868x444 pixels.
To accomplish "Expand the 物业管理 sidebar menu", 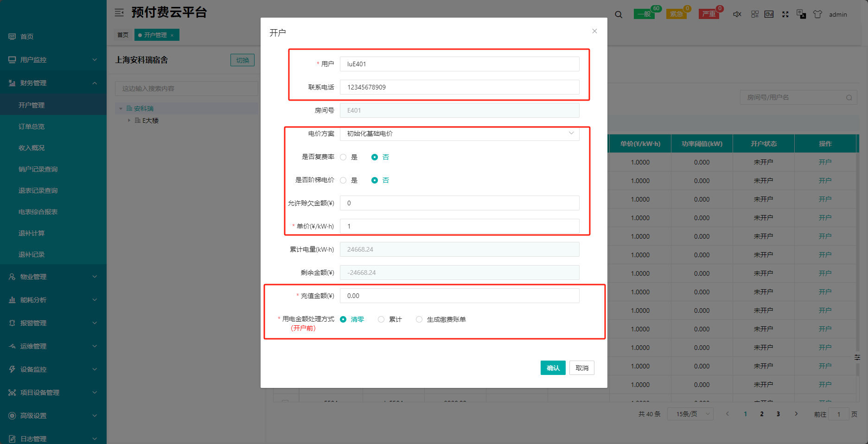I will (x=53, y=277).
